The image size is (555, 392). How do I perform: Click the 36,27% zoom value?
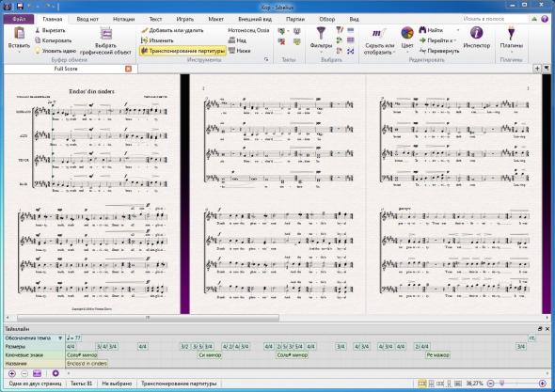coord(474,384)
